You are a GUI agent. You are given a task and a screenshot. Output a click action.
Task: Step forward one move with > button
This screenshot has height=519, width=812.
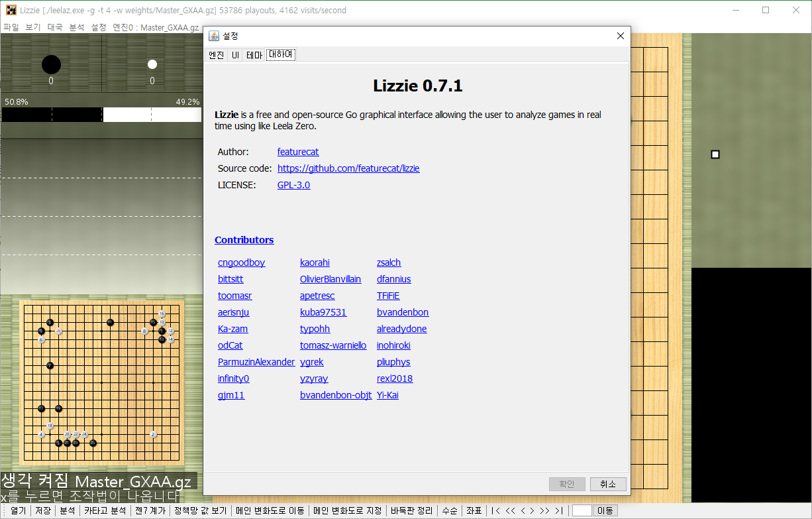point(532,510)
